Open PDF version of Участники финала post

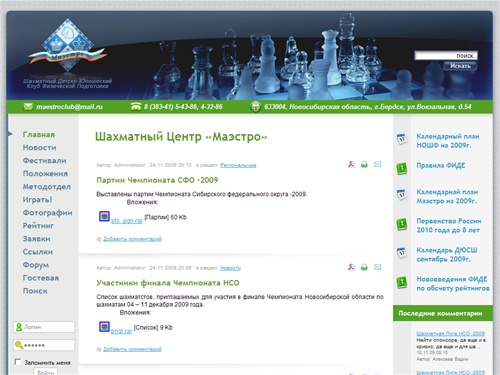click(351, 267)
